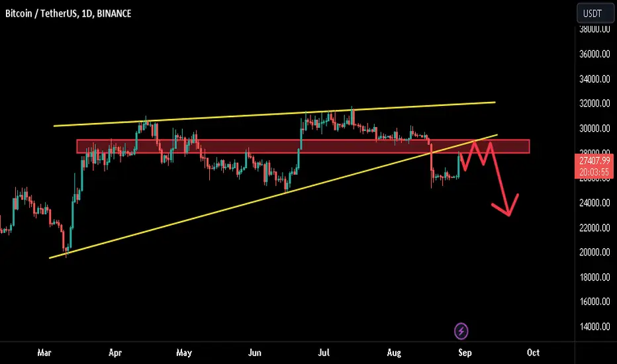Click the 38000.00 price axis label
Viewport: 617px width, 364px height.
(x=594, y=29)
